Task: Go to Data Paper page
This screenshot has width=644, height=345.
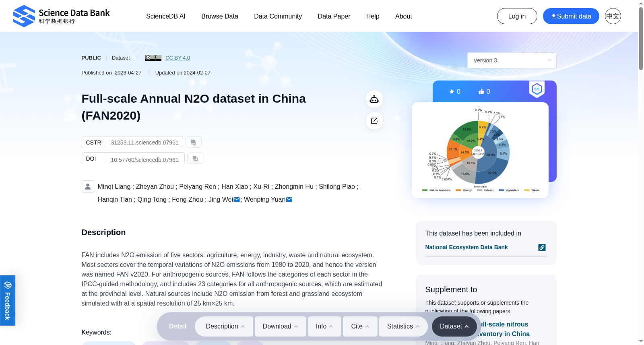Action: tap(334, 16)
